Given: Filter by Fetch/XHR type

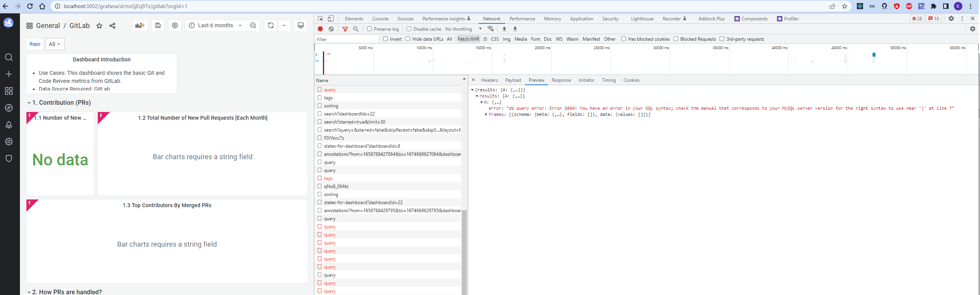Looking at the screenshot, I should pos(468,39).
